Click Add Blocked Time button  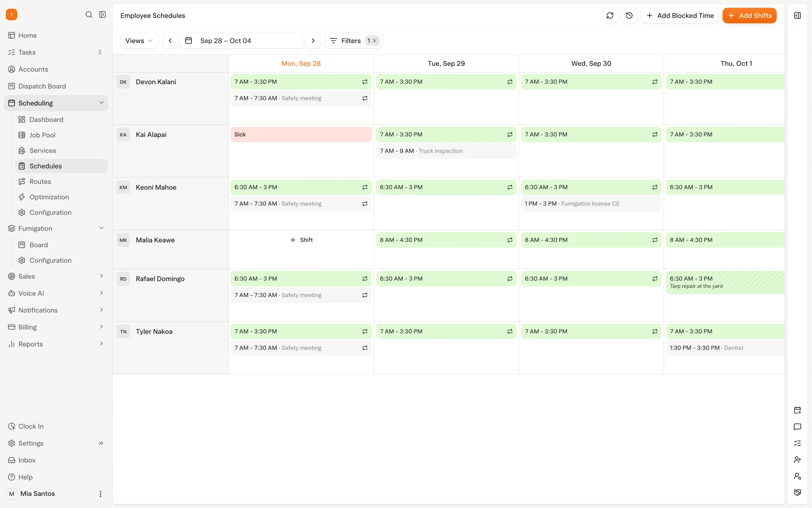[x=679, y=16]
